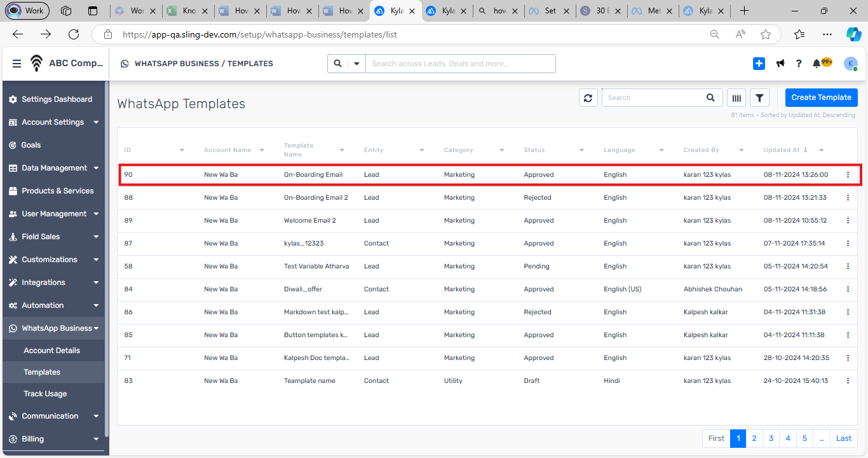Viewport: 868px width, 458px height.
Task: Open row actions menu for Diwali_offer
Action: point(848,289)
